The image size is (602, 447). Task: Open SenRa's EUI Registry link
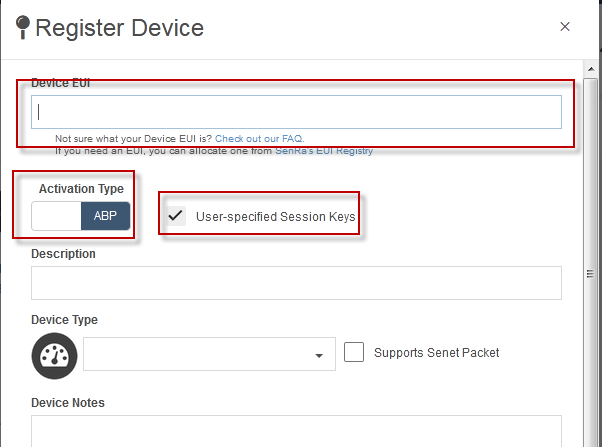coord(324,151)
